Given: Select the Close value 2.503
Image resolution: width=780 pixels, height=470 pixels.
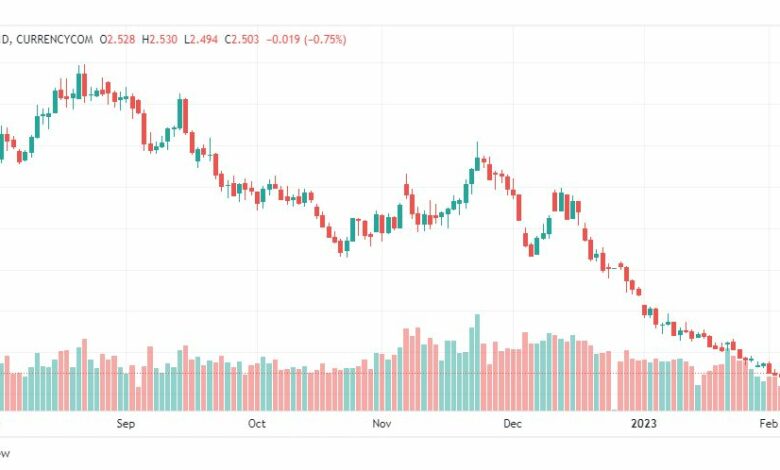Looking at the screenshot, I should click(x=245, y=39).
